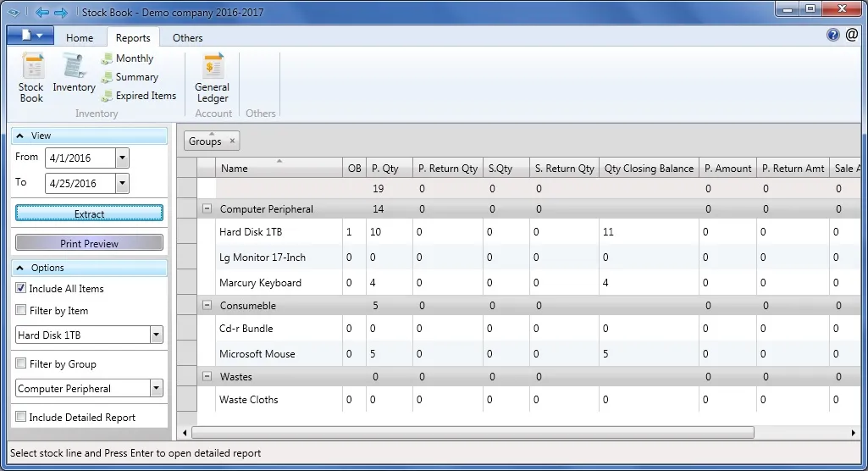
Task: Click the Consumeble group name
Action: tap(247, 306)
